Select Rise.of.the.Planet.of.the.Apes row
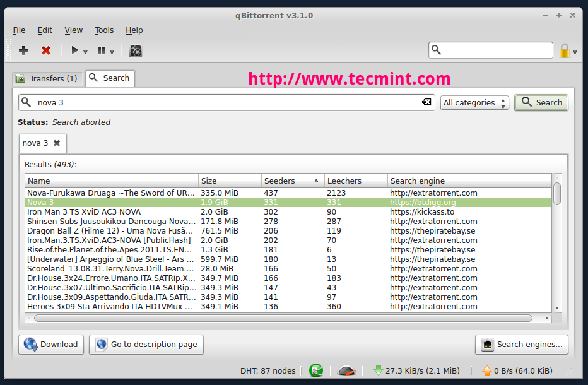 [288, 250]
